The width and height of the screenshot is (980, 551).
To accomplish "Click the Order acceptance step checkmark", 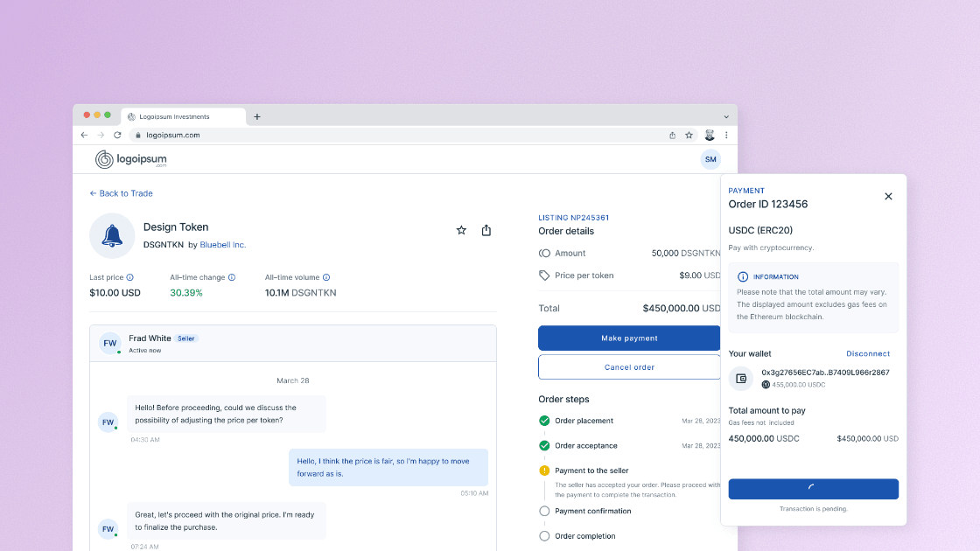I will coord(544,445).
